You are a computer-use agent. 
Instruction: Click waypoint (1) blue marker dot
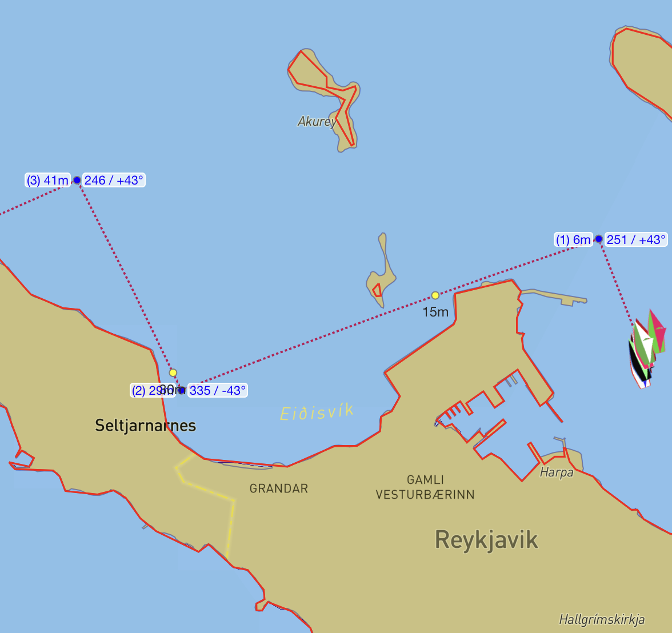pyautogui.click(x=599, y=240)
